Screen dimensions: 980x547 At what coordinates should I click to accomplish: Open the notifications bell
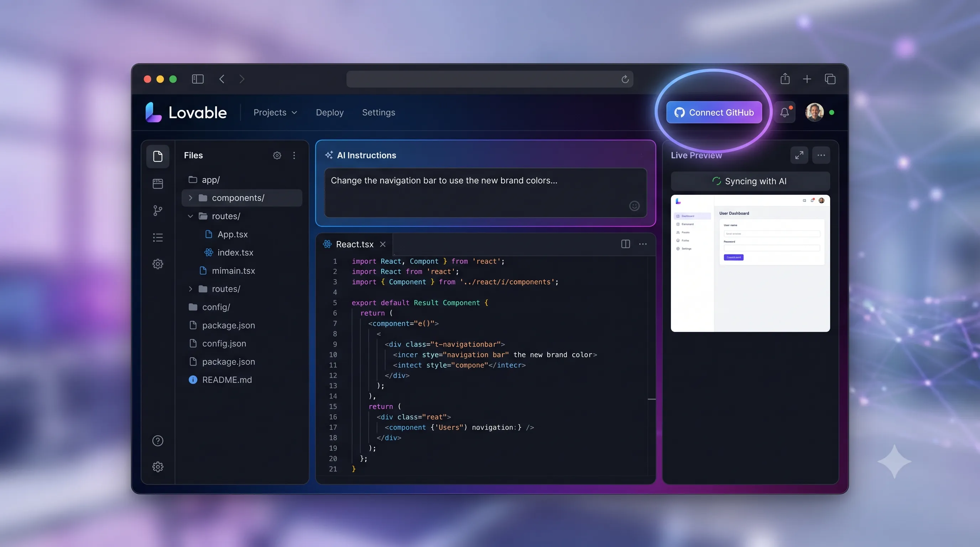click(784, 112)
